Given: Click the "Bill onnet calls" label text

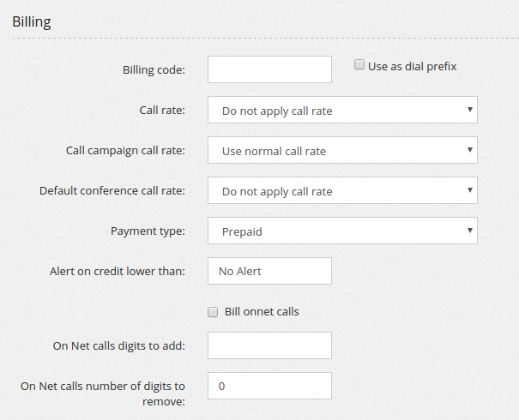Looking at the screenshot, I should point(262,312).
